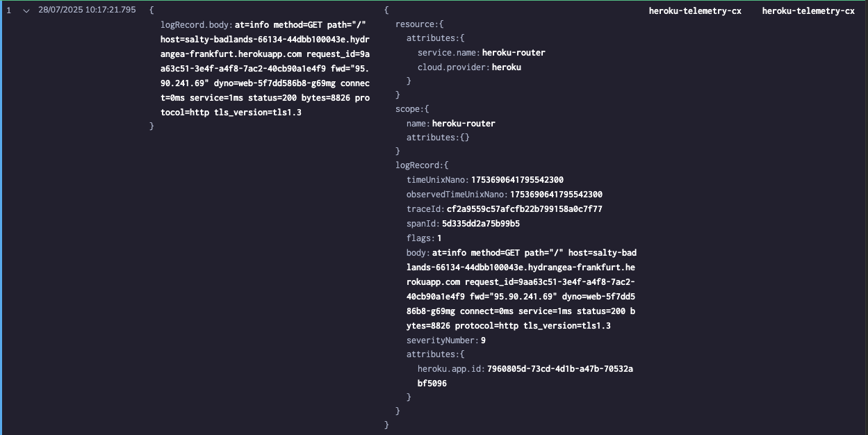
Task: Click the spanId value 5d335dd2a75b99b5
Action: (481, 224)
